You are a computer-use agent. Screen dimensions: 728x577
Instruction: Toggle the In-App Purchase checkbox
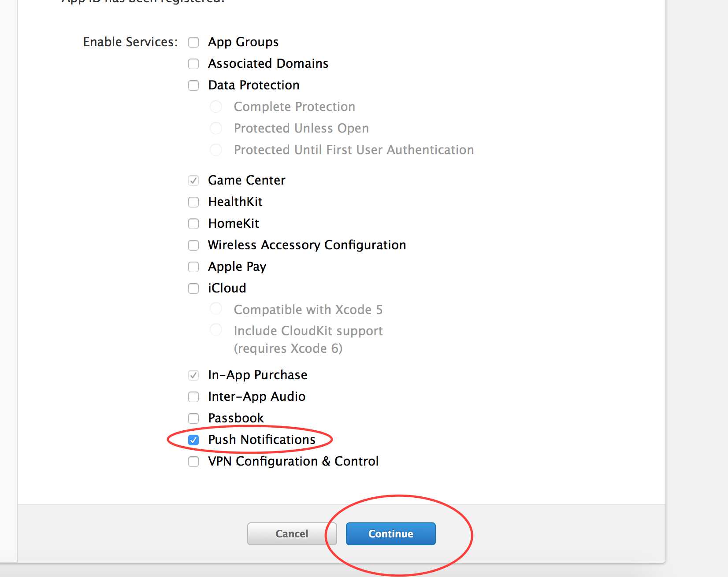tap(193, 375)
